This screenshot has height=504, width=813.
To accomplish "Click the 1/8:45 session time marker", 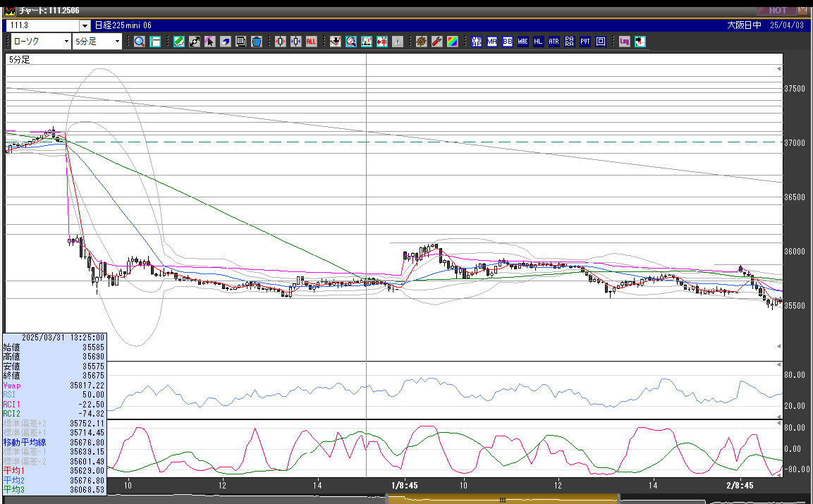I will [405, 486].
